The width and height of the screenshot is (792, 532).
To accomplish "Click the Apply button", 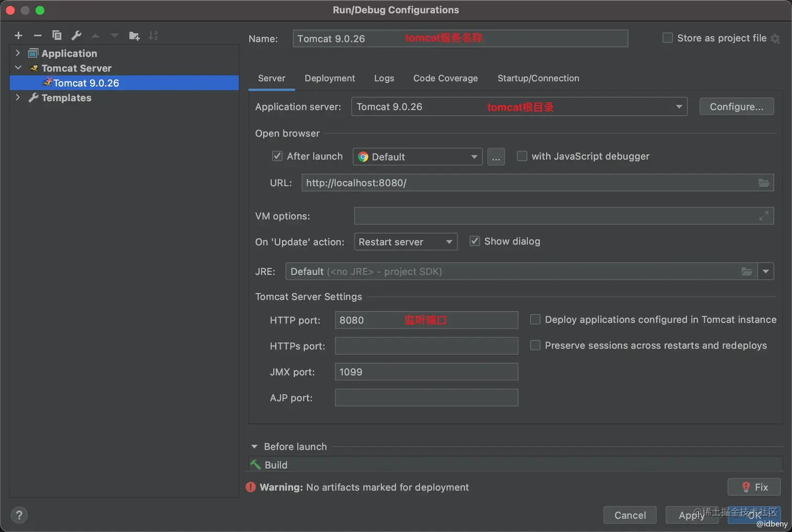I will [691, 515].
